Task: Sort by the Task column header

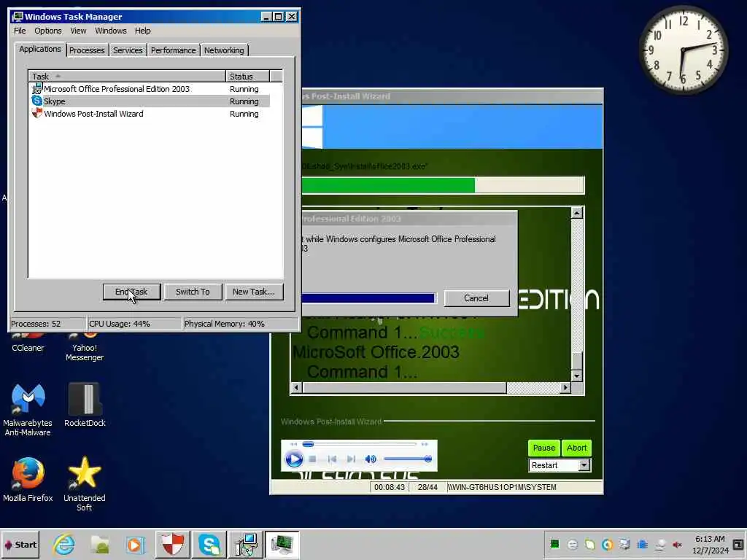Action: (x=127, y=76)
